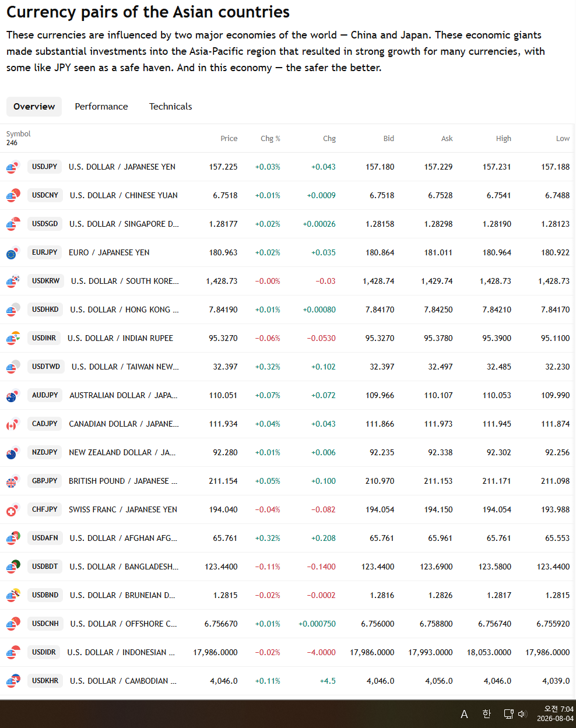This screenshot has height=728, width=576.
Task: Click the USDJPY price 157.225
Action: [223, 167]
